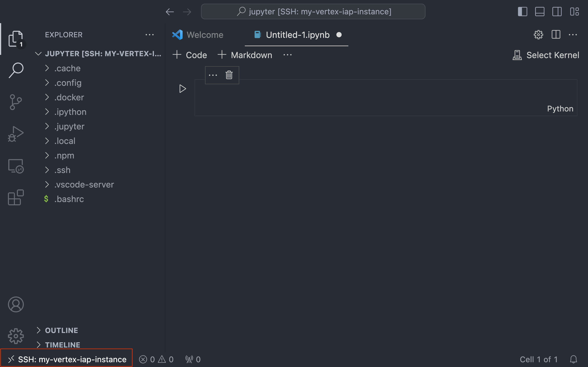Expand the .vscode-server folder
The image size is (588, 367).
[x=84, y=184]
